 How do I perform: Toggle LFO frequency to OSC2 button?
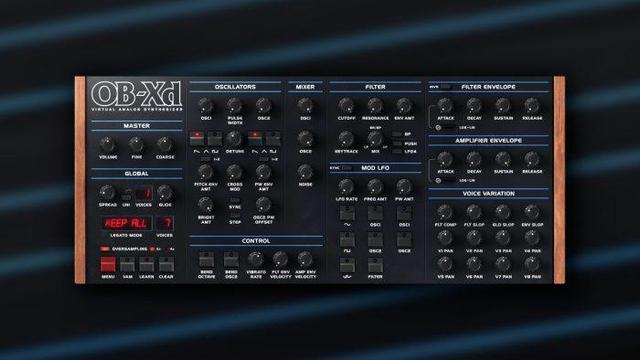coord(375,240)
